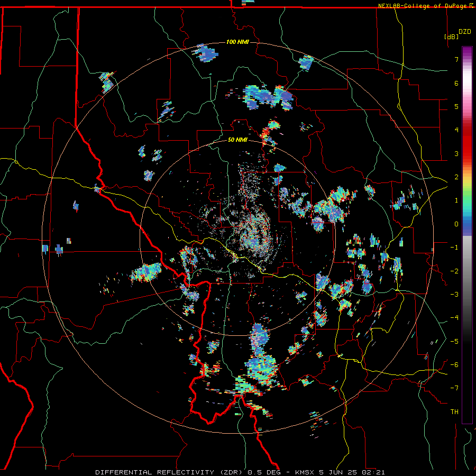The width and height of the screenshot is (476, 476).
Task: Click the 4 tick label on scale
Action: click(x=456, y=130)
